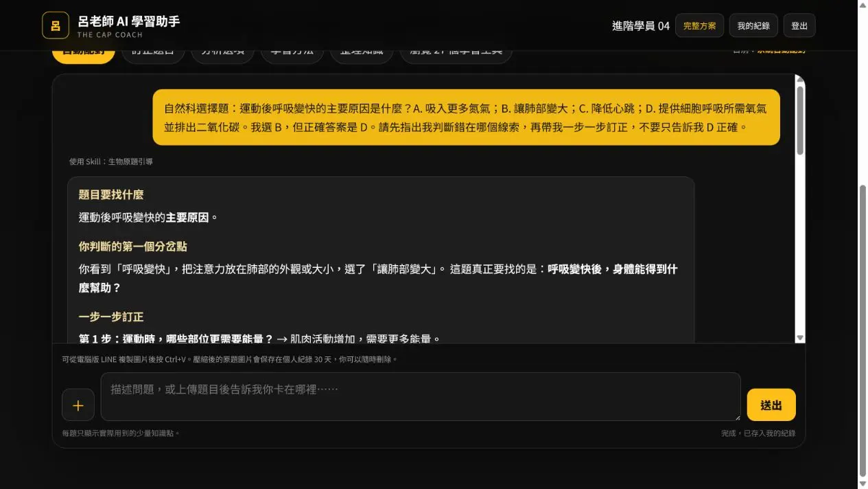Open the 完整方案 plan button

tap(699, 25)
